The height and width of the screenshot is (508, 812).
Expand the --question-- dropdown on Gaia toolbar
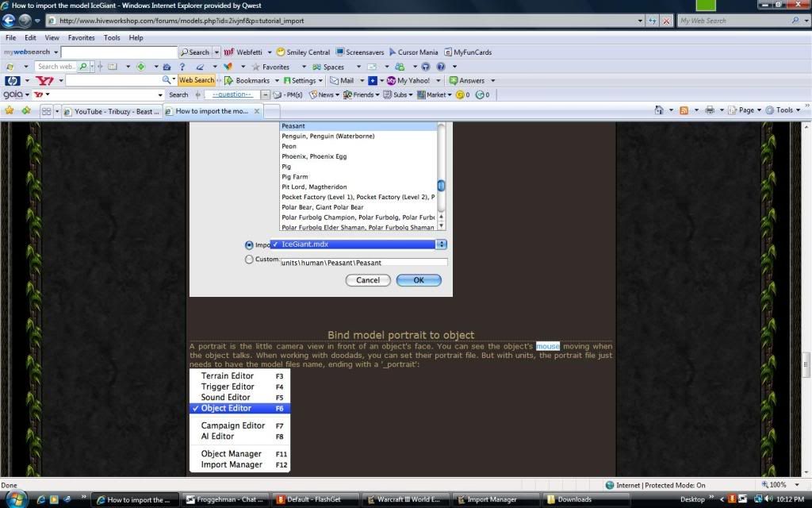(x=265, y=95)
